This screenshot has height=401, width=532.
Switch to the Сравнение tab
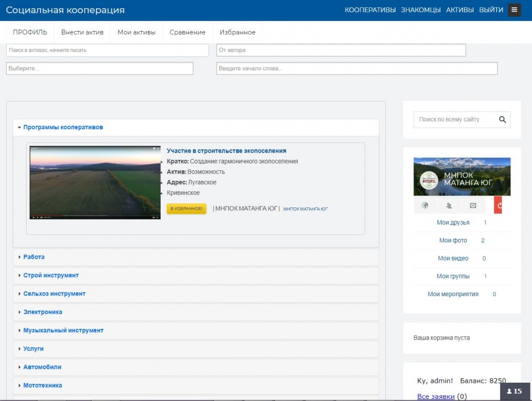[x=187, y=32]
